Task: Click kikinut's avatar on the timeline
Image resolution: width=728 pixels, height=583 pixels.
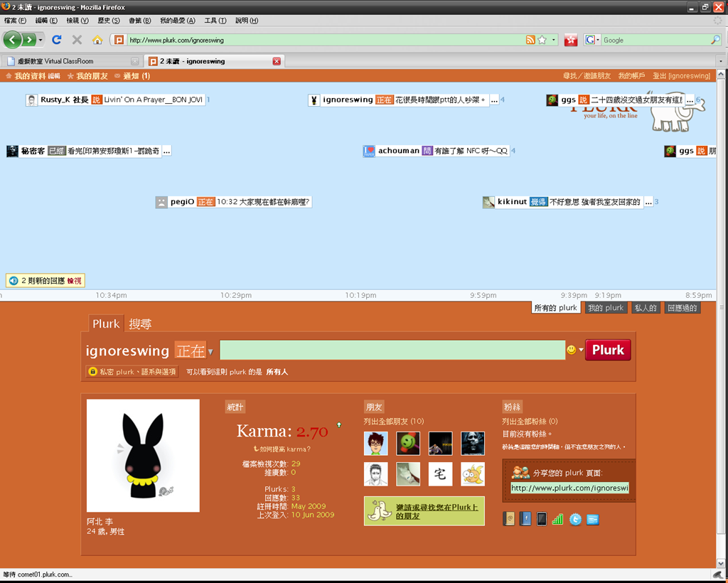Action: click(488, 202)
